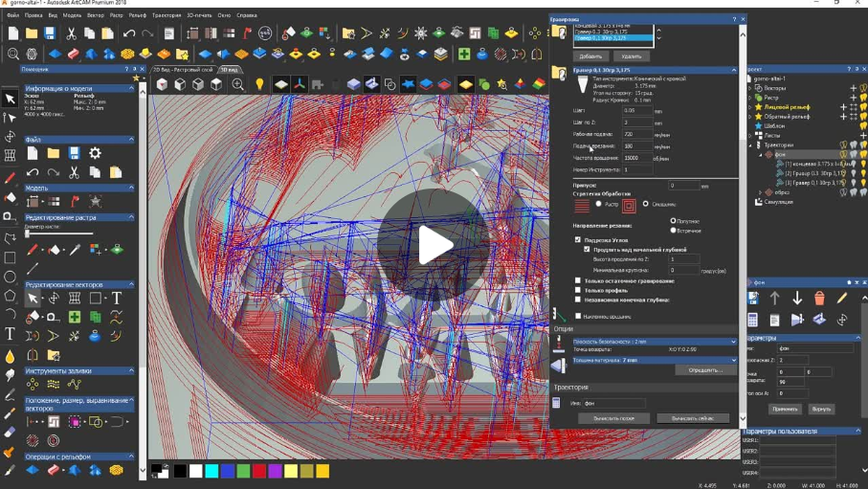
Task: Select the arrow selection tool in left toolbar
Action: pyautogui.click(x=11, y=99)
